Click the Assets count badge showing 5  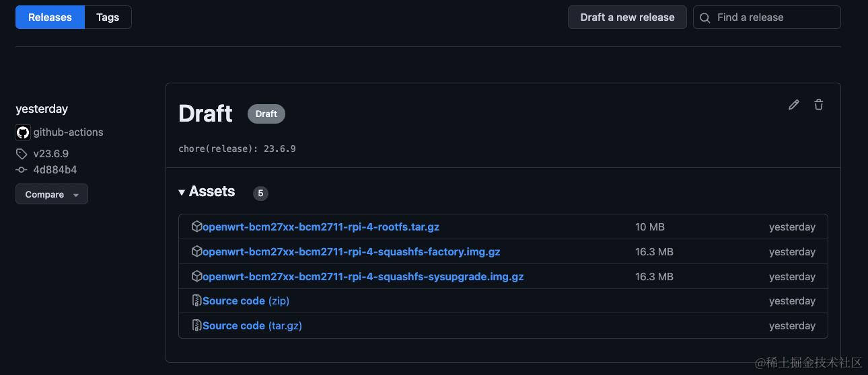coord(260,194)
